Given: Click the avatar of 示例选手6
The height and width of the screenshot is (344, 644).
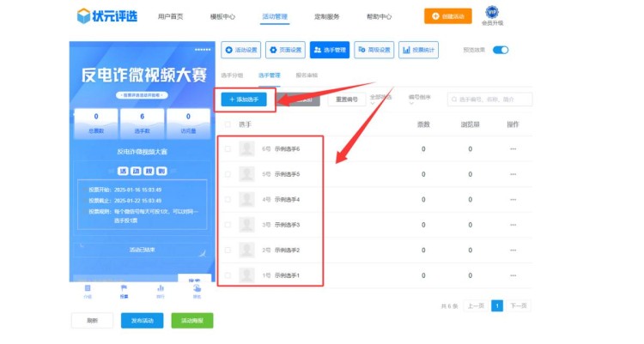Looking at the screenshot, I should [x=246, y=148].
